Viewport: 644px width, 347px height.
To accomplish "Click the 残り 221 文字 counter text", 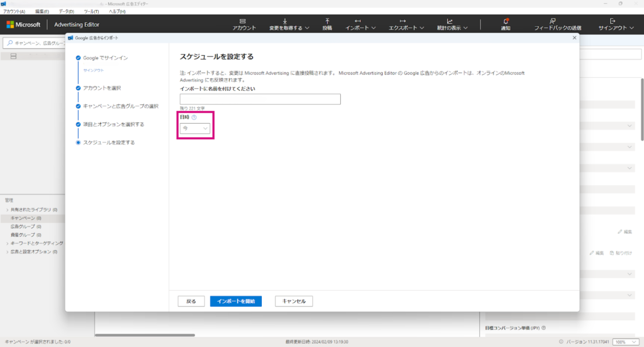I will [x=192, y=109].
